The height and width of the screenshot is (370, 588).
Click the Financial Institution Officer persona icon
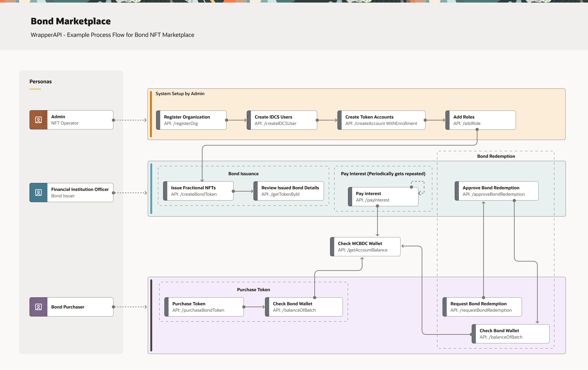click(x=38, y=193)
